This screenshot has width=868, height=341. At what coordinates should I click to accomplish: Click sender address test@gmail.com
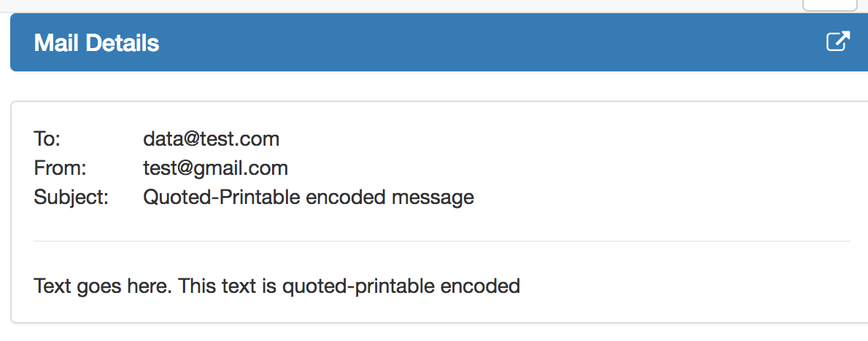(x=215, y=168)
